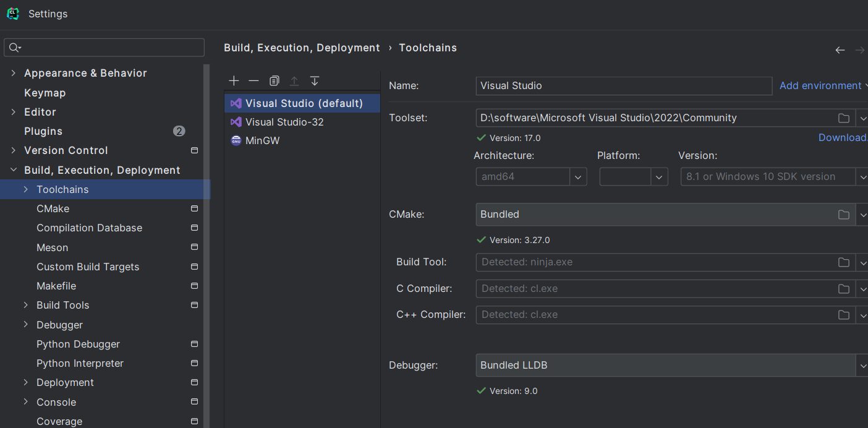Click Build, Execution, Deployment breadcrumb
The height and width of the screenshot is (428, 868).
pos(302,48)
